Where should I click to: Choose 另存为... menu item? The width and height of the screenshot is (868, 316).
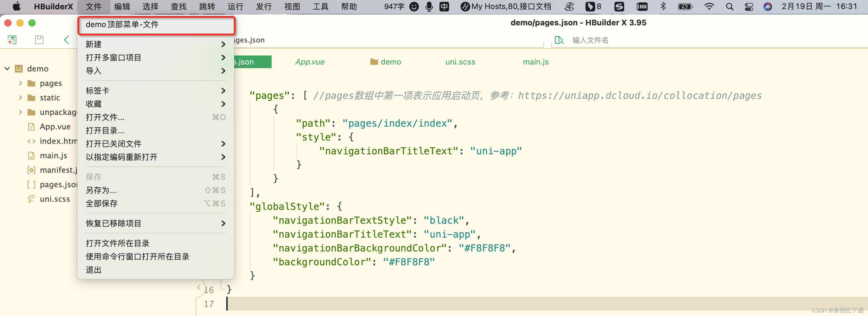[156, 190]
